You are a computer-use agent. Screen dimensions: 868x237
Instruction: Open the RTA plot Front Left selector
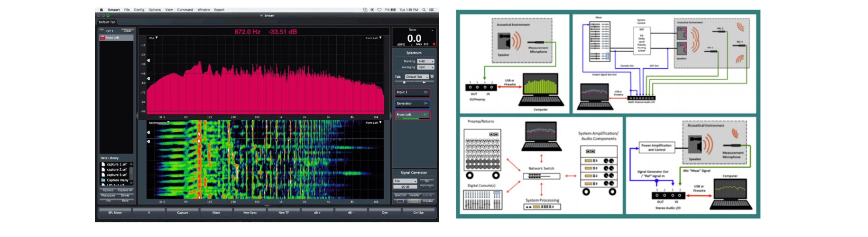(374, 37)
